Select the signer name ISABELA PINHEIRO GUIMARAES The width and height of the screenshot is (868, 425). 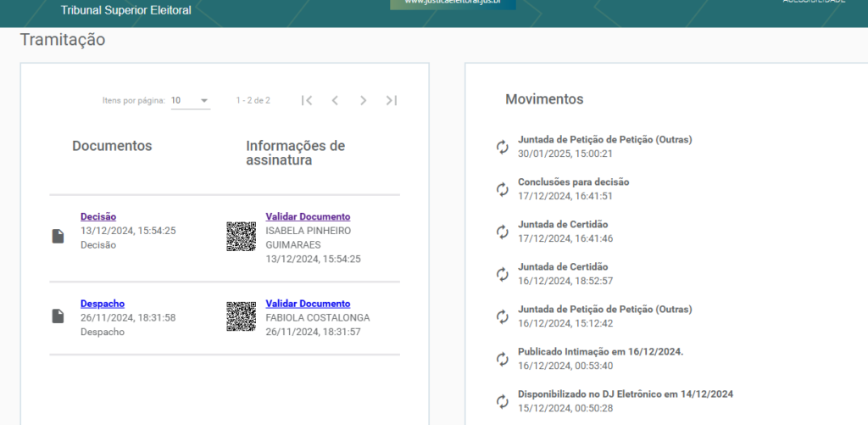tap(309, 238)
